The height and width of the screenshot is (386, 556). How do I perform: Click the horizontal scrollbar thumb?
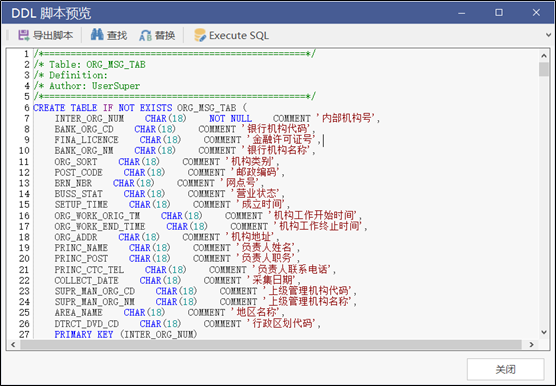[271, 345]
